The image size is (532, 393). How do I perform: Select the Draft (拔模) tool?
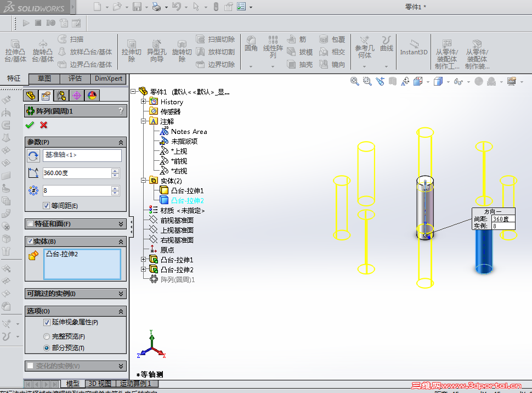click(299, 52)
